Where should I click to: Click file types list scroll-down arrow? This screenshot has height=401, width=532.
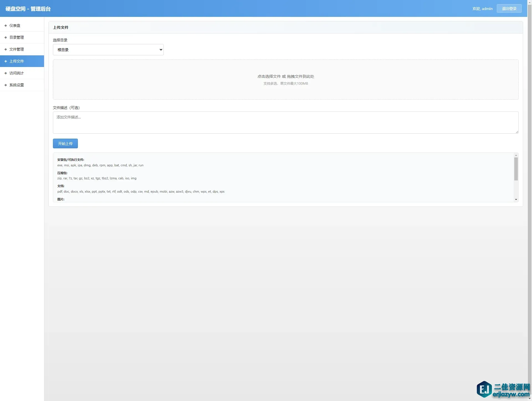pyautogui.click(x=516, y=200)
